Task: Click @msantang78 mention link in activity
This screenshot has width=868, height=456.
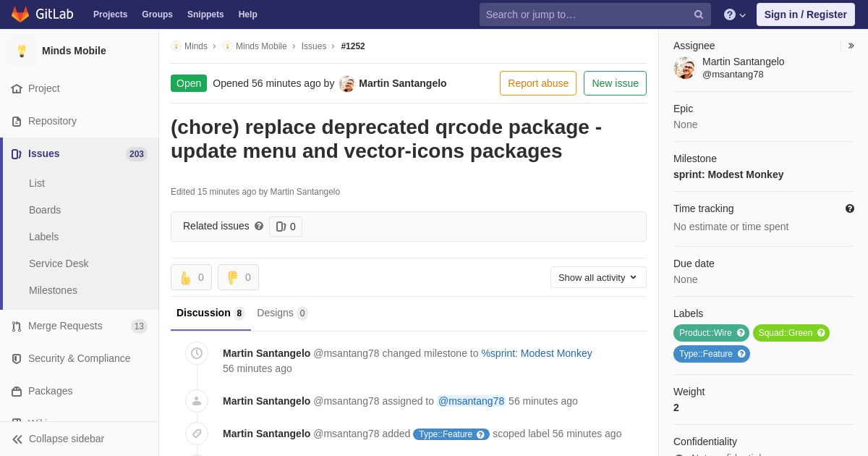Action: [x=471, y=401]
